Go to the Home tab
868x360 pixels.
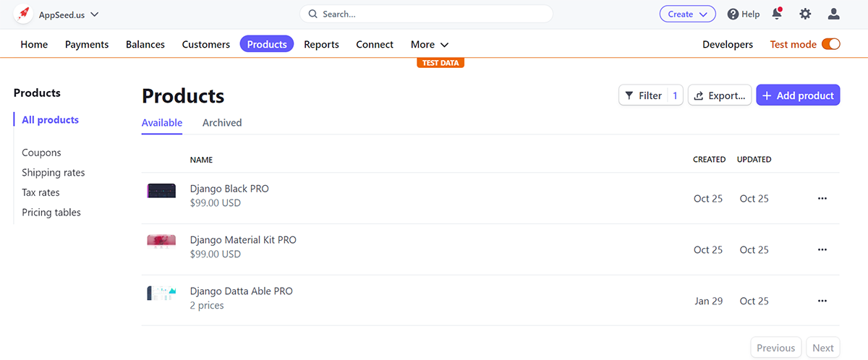(x=34, y=44)
